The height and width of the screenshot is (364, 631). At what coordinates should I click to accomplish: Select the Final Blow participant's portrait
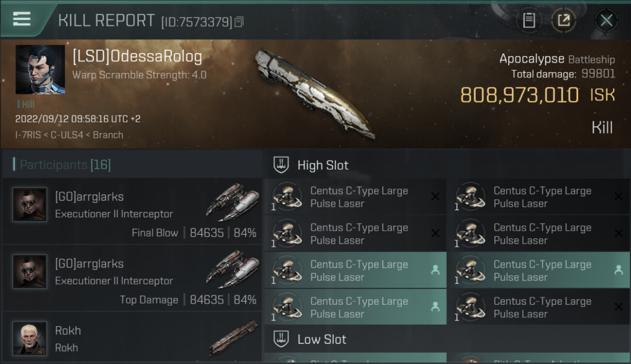tap(30, 204)
